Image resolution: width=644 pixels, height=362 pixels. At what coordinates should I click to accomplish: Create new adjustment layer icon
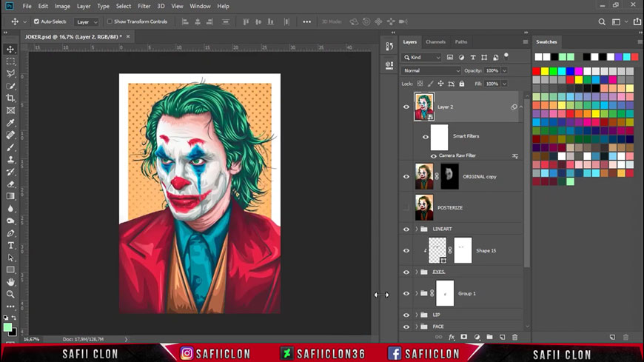pyautogui.click(x=477, y=337)
